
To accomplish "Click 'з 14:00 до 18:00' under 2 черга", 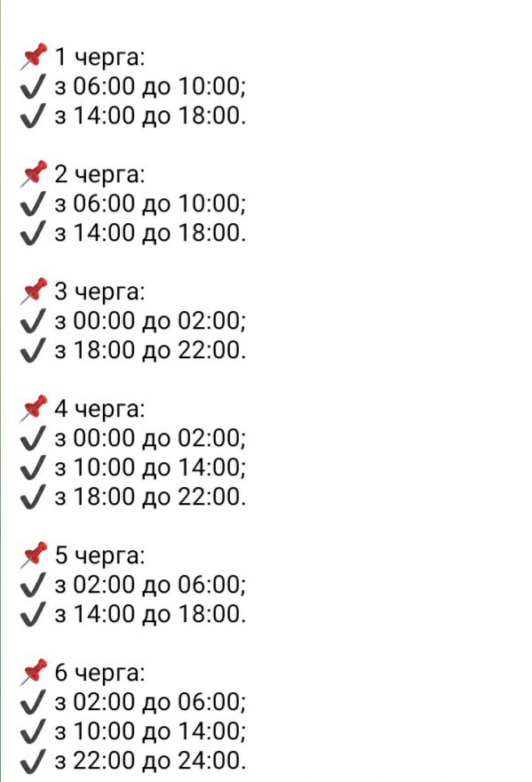I will pyautogui.click(x=150, y=234).
